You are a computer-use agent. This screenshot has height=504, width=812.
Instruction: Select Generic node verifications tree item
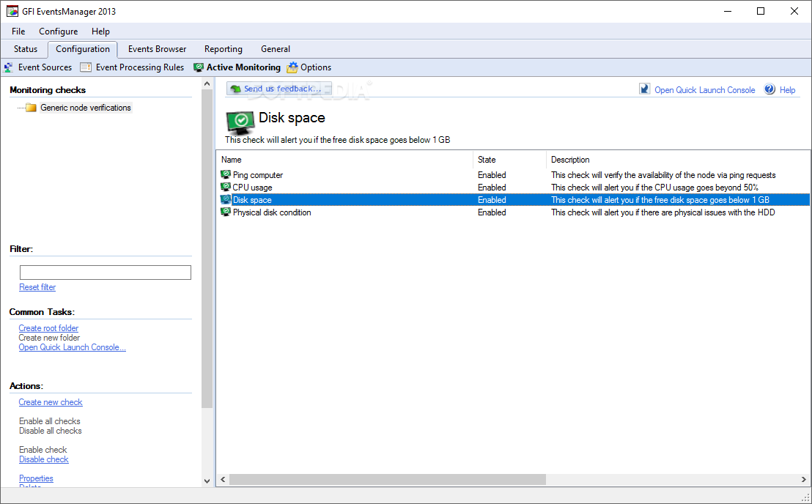tap(86, 108)
